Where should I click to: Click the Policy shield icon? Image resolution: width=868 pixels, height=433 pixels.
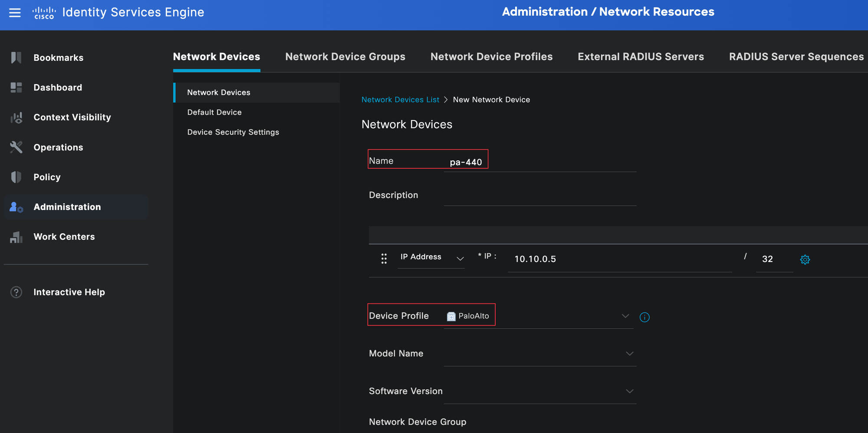pos(16,177)
